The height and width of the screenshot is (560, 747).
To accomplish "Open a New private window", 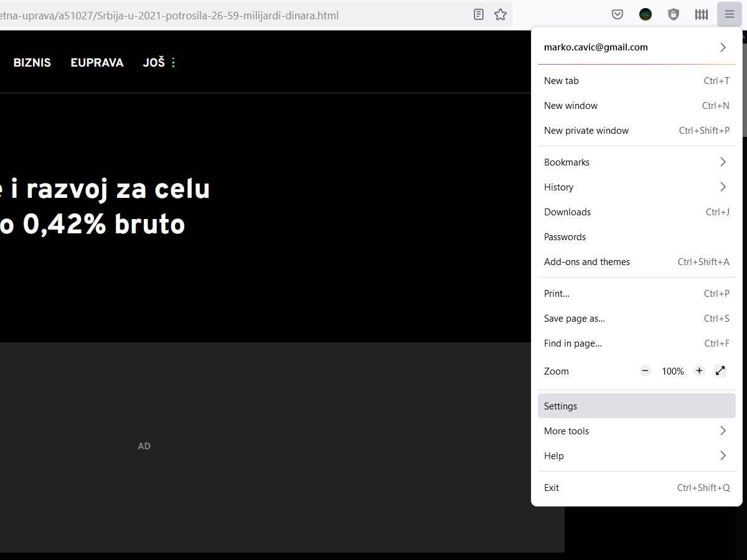I will pyautogui.click(x=636, y=130).
